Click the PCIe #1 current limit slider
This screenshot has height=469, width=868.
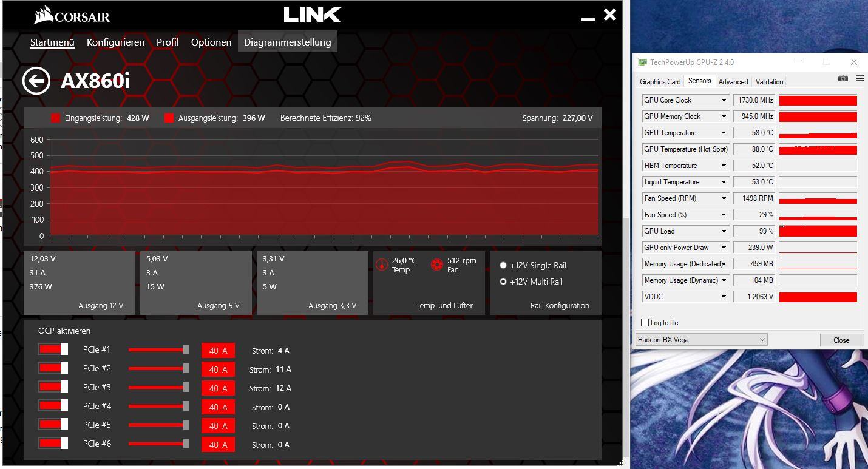coord(159,349)
